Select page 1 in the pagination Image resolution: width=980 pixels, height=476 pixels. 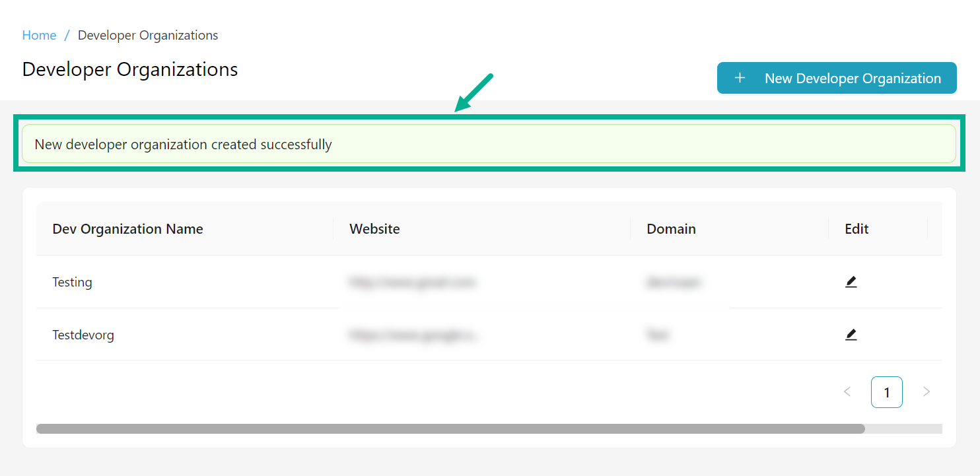886,392
